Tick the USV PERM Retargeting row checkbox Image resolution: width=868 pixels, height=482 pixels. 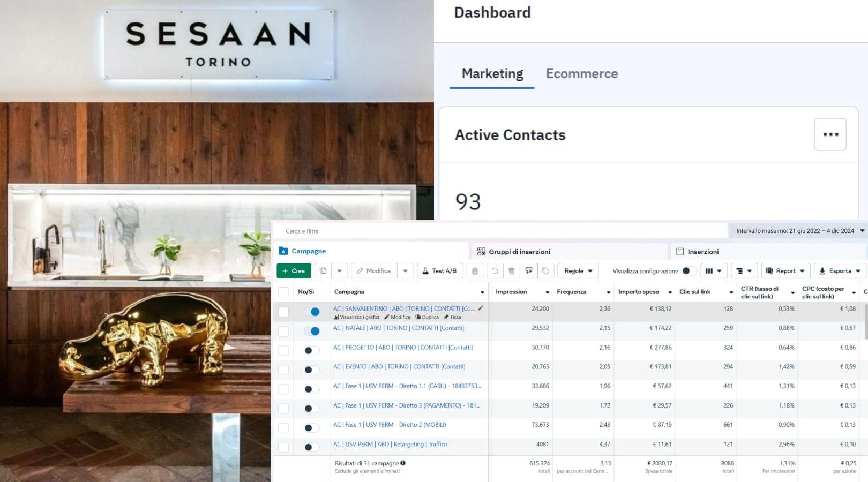[x=283, y=447]
